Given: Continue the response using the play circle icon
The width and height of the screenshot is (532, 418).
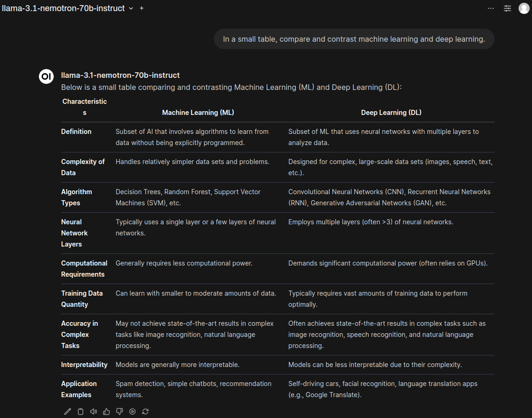Looking at the screenshot, I should coord(132,411).
